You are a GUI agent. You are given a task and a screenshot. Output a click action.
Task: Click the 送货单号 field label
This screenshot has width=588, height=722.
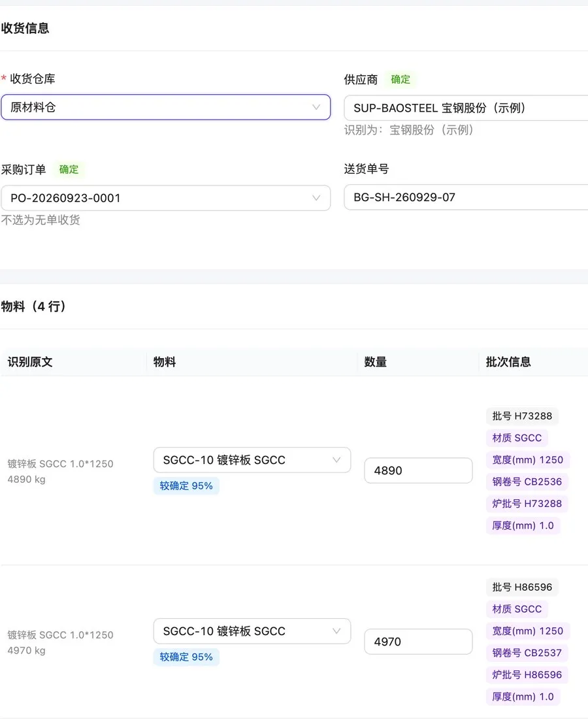[367, 169]
